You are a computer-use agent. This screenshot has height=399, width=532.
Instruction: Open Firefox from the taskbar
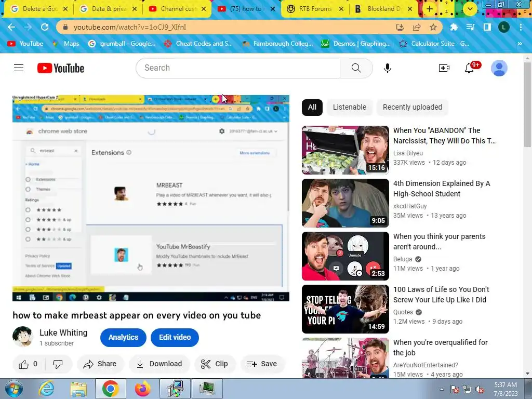142,389
